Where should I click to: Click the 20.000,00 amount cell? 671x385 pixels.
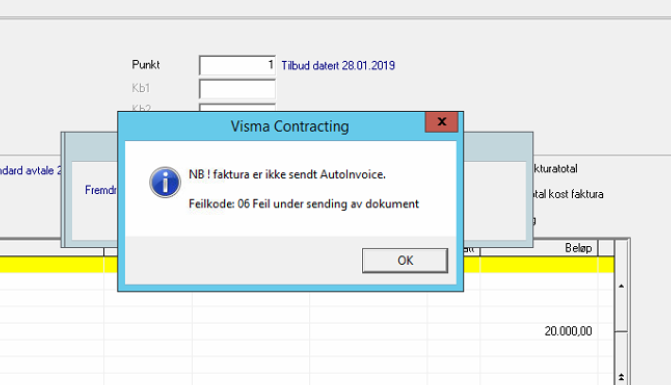pyautogui.click(x=568, y=331)
